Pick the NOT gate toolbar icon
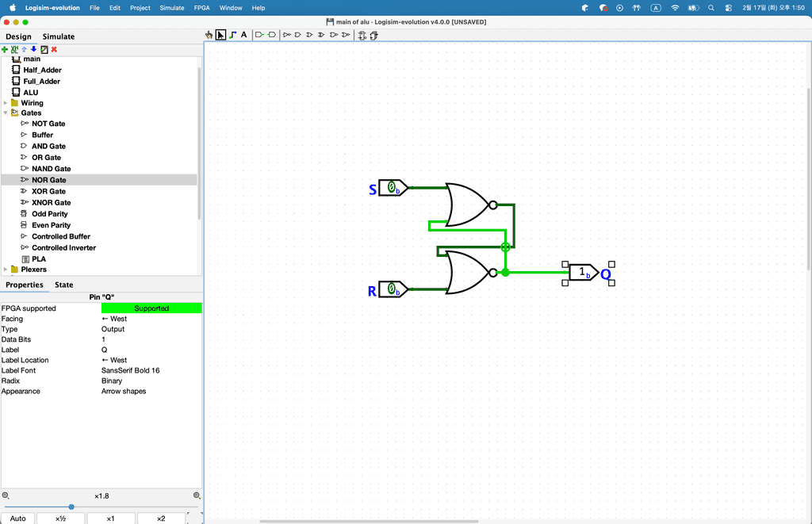This screenshot has width=812, height=524. (287, 35)
